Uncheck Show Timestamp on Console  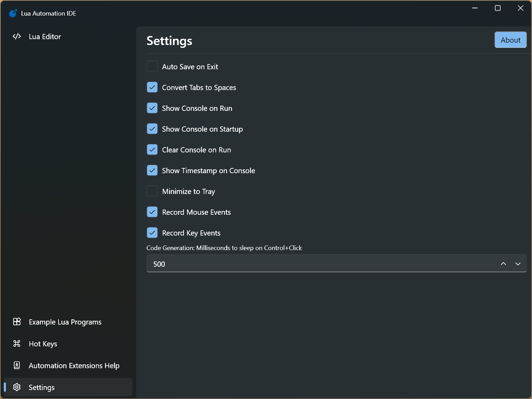(152, 170)
